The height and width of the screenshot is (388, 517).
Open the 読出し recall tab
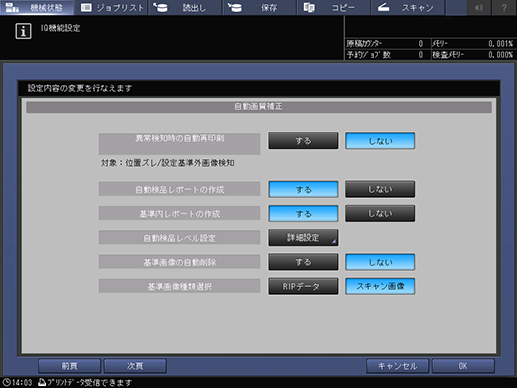click(x=185, y=7)
